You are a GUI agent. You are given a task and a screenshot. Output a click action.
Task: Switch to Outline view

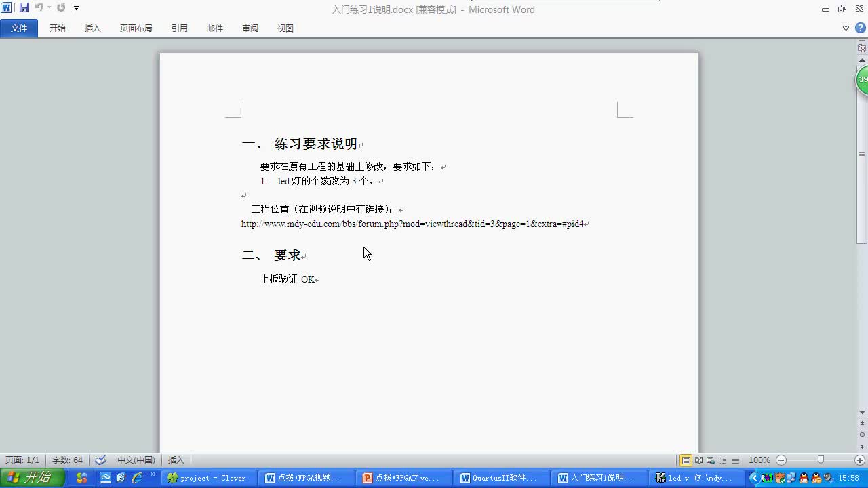click(723, 460)
